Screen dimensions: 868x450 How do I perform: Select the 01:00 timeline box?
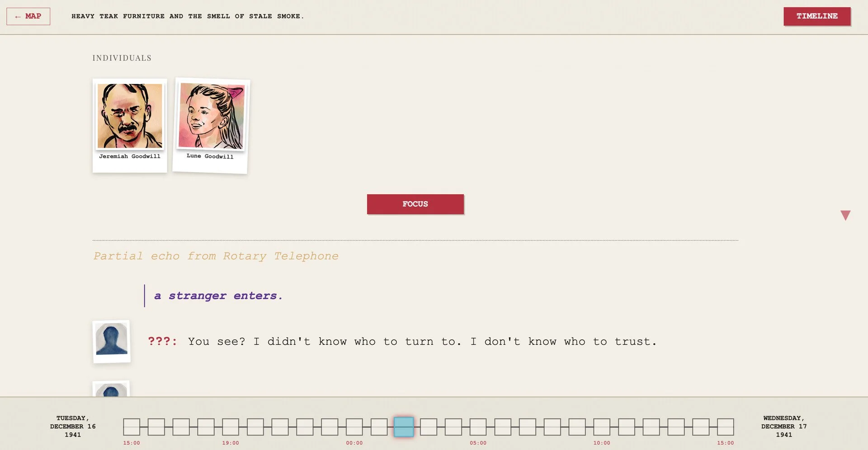379,427
